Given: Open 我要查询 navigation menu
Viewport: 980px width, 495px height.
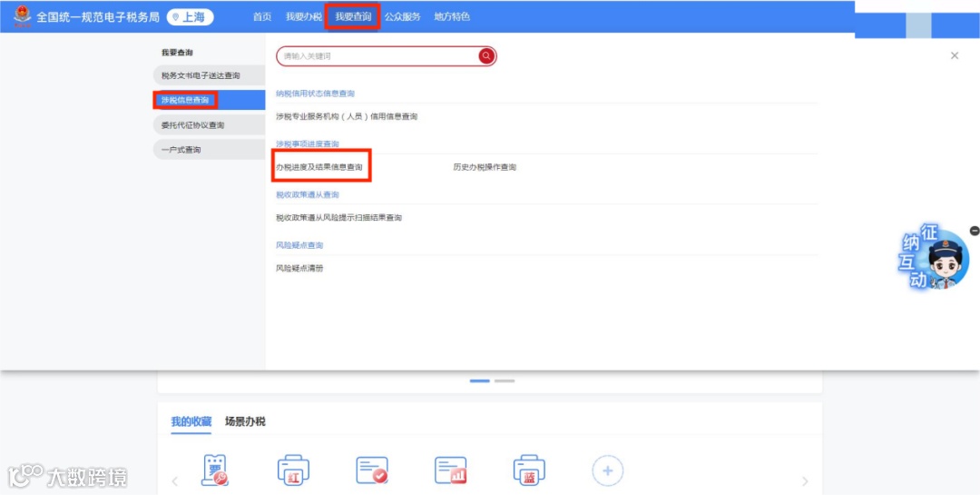Looking at the screenshot, I should point(352,17).
